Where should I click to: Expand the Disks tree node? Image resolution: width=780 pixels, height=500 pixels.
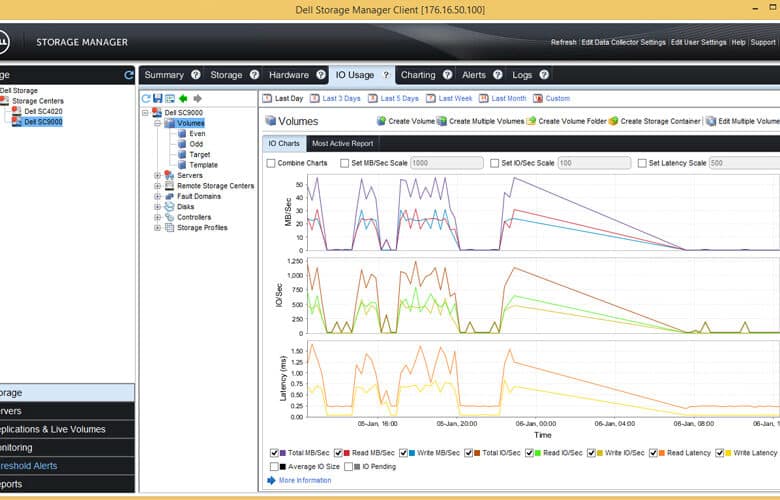click(157, 206)
